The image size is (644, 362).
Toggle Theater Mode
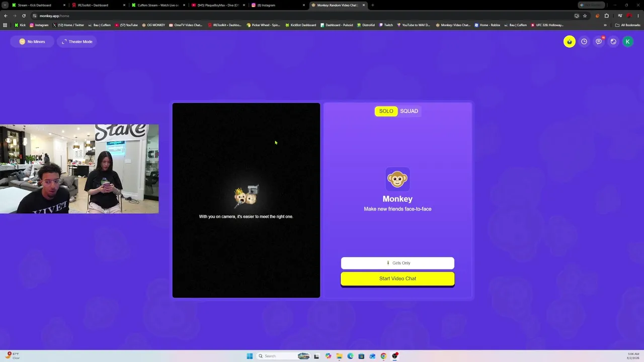[77, 42]
